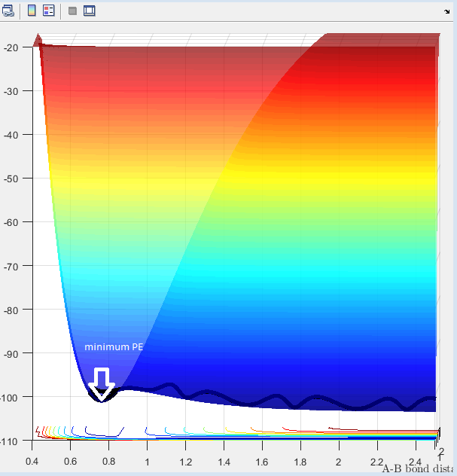Show plot tools and dock figure icon
This screenshot has height=476, width=457.
point(89,11)
